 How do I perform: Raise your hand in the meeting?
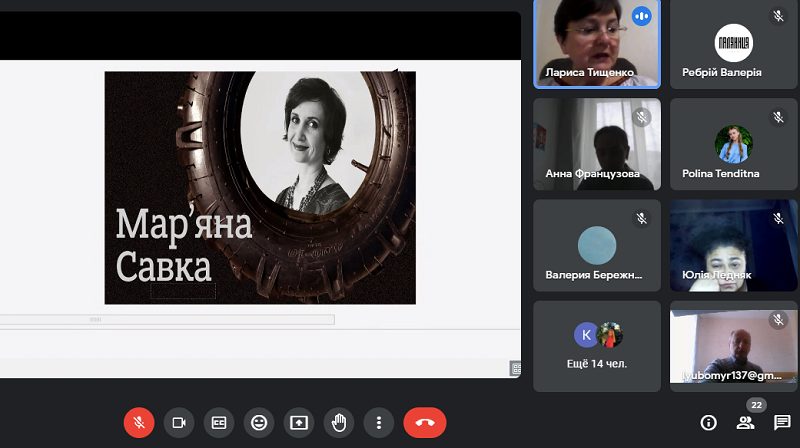point(339,422)
